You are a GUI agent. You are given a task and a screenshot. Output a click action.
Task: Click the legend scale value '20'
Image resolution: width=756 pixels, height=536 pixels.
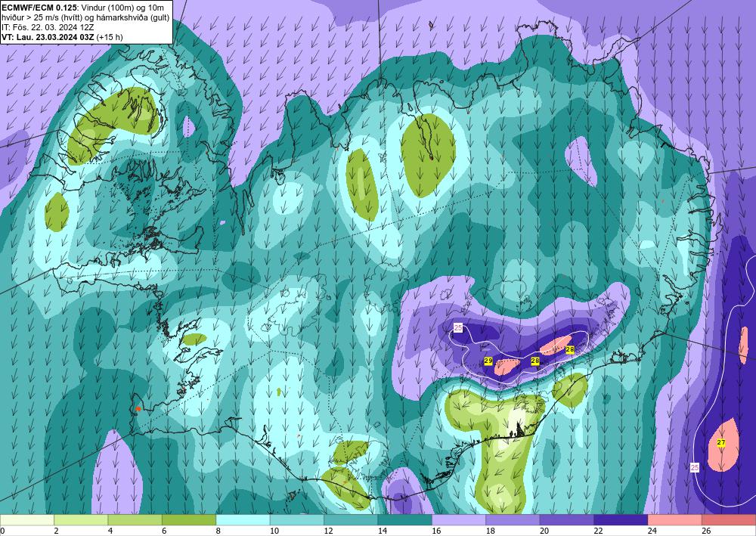tap(544, 531)
